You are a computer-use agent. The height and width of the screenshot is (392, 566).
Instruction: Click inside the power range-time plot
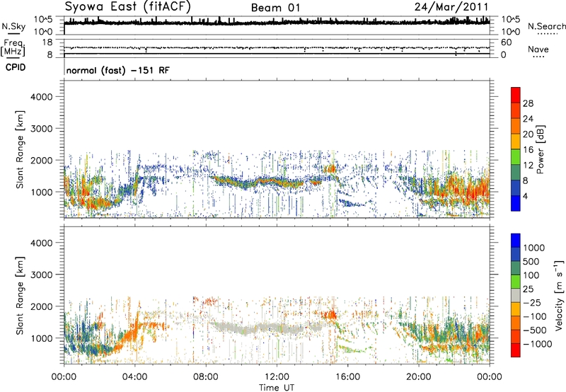(x=277, y=149)
